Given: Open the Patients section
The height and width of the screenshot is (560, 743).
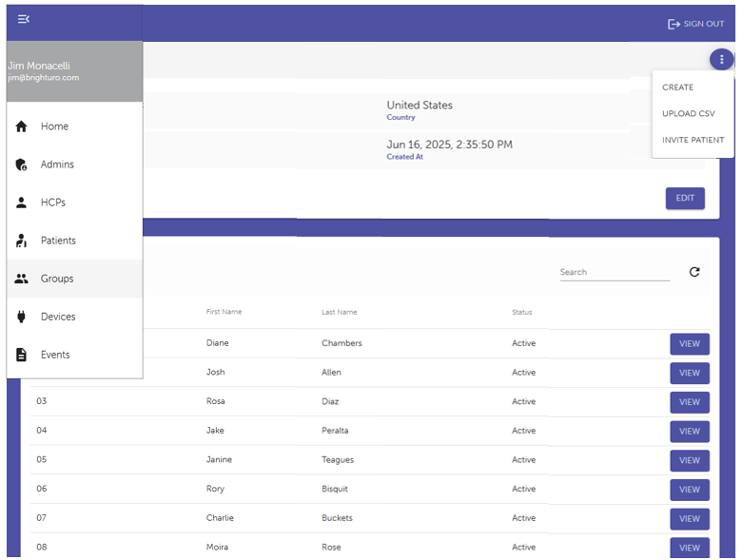Looking at the screenshot, I should click(x=75, y=241).
